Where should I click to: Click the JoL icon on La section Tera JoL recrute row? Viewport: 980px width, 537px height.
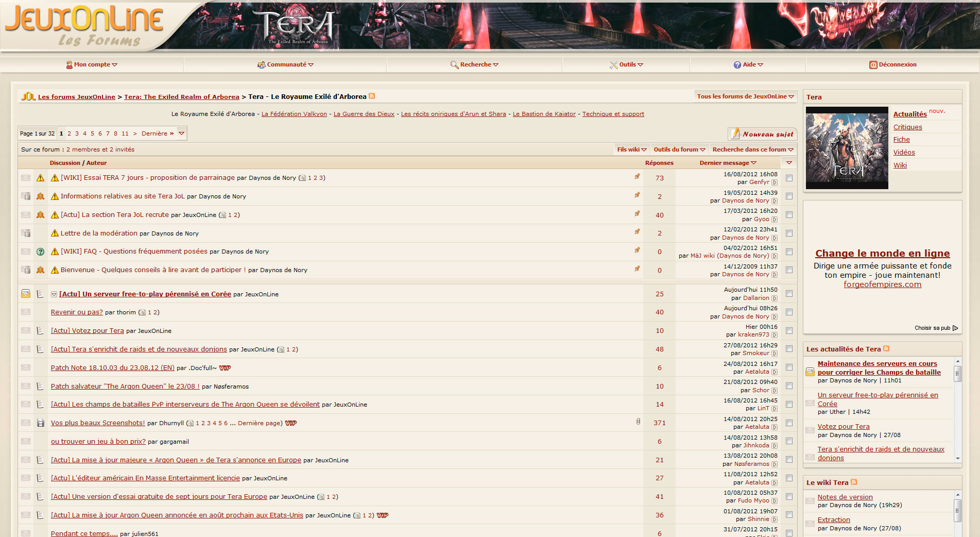coord(41,214)
